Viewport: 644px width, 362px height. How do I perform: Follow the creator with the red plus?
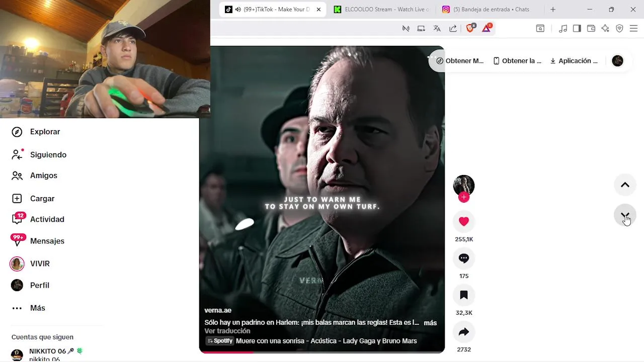point(464,197)
